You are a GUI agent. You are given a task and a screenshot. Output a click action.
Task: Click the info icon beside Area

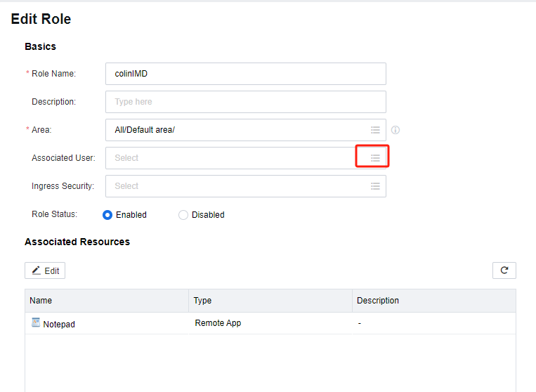click(396, 130)
